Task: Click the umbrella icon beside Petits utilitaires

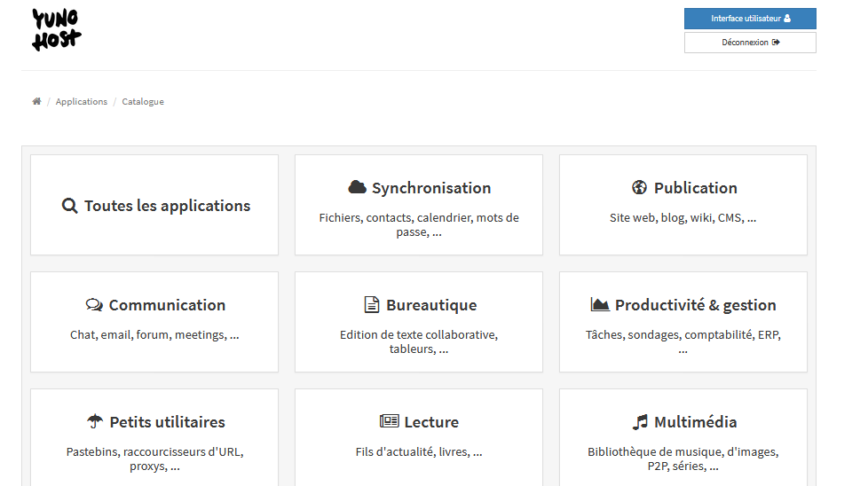Action: coord(95,422)
